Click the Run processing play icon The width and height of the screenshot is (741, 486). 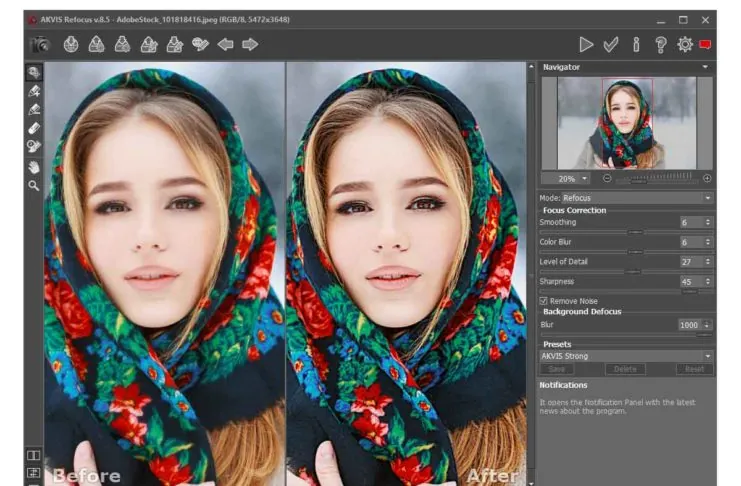[586, 44]
